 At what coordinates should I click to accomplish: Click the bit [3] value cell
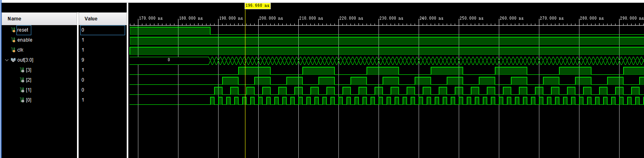point(103,70)
